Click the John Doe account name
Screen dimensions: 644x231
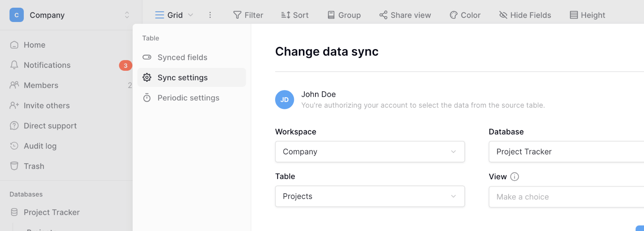(318, 94)
